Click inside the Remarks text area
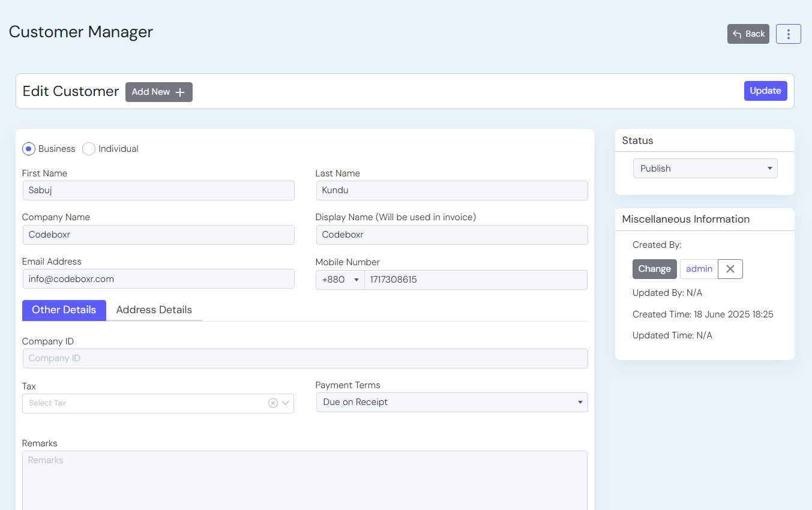 (304, 480)
